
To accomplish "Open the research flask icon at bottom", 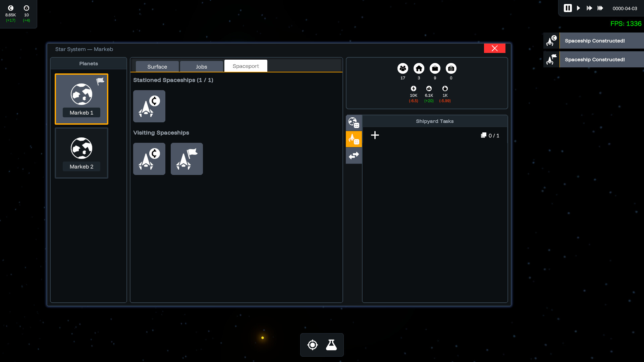I will coord(331,345).
